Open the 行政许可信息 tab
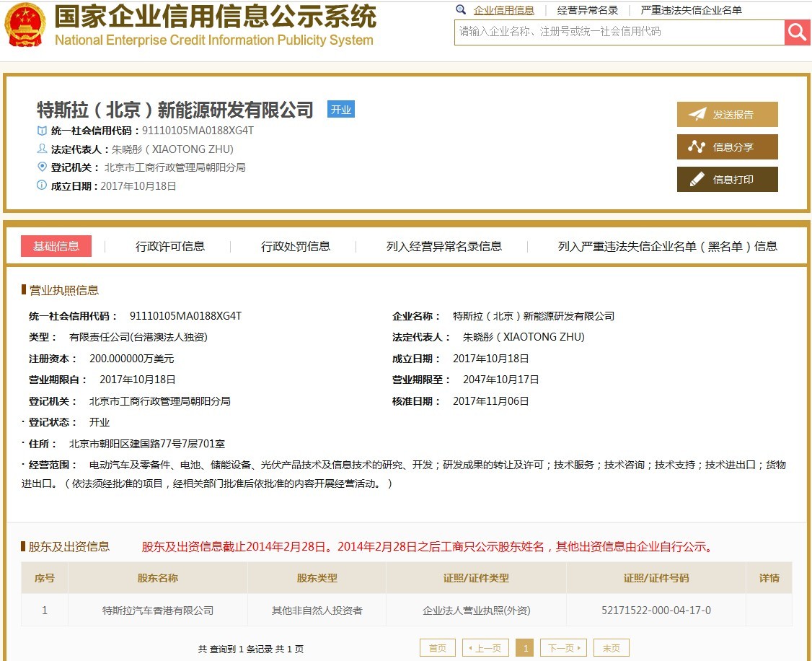 pyautogui.click(x=170, y=247)
